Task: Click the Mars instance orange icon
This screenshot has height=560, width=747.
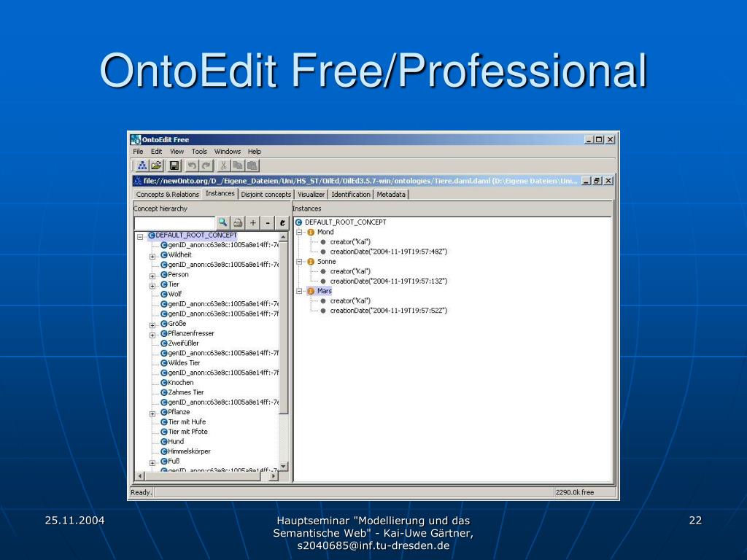Action: pyautogui.click(x=311, y=292)
